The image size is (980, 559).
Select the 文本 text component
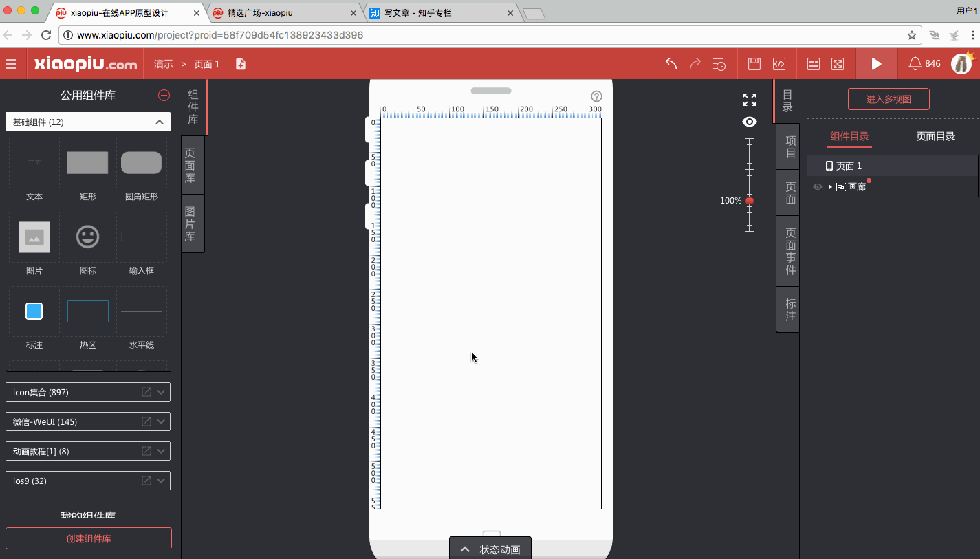[34, 170]
